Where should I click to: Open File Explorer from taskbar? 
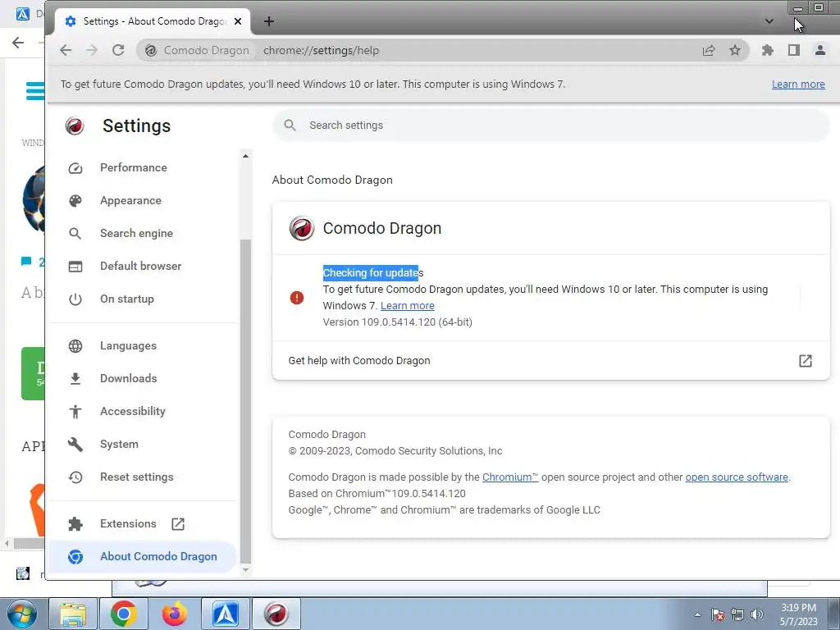(x=73, y=614)
